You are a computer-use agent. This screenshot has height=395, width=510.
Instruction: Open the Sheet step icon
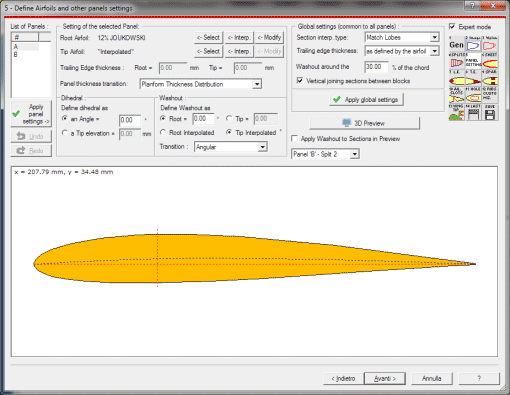point(490,61)
